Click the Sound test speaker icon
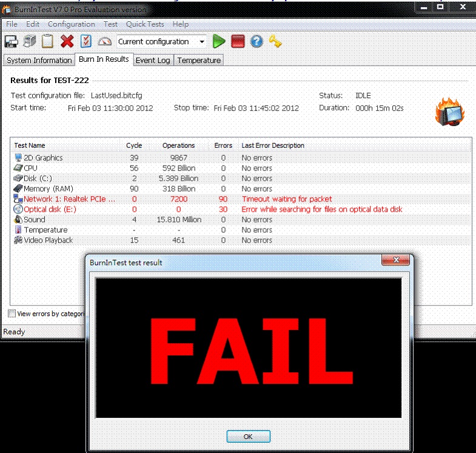The image size is (476, 453). pos(18,220)
